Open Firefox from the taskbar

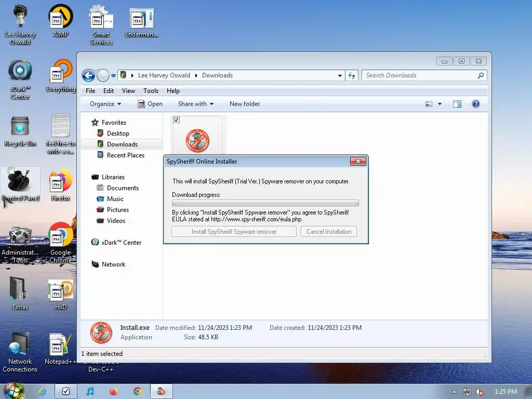114,392
